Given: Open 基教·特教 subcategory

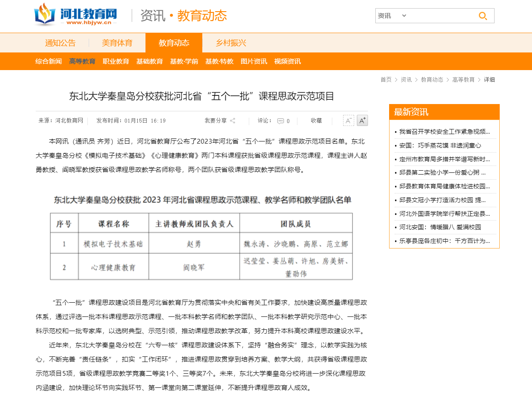Looking at the screenshot, I should [x=219, y=61].
